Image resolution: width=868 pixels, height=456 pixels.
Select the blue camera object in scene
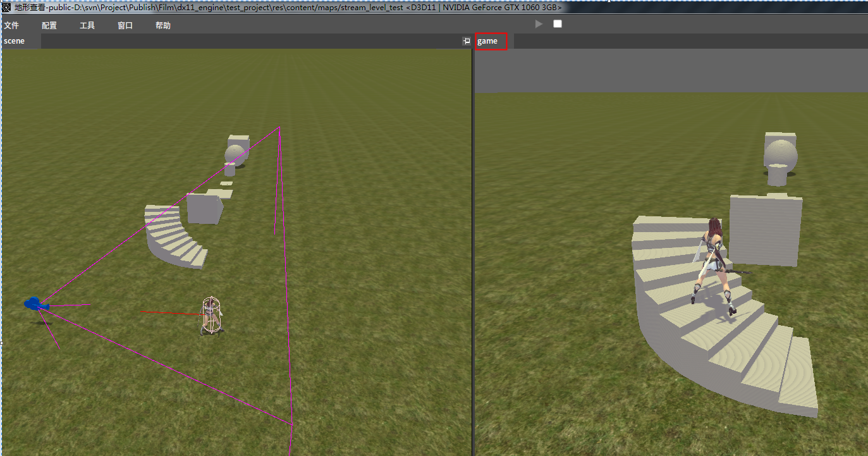tap(35, 304)
